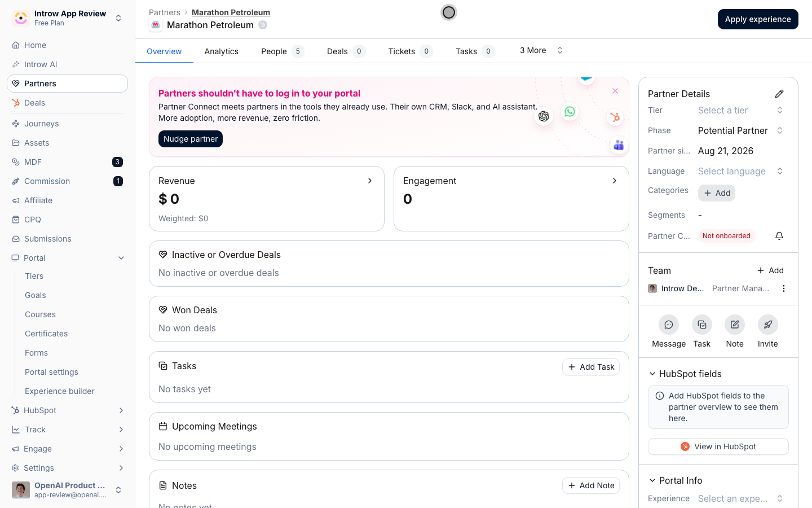Screen dimensions: 812x508
Task: Open the three-dot menu for Introw De... team member
Action: (783, 288)
